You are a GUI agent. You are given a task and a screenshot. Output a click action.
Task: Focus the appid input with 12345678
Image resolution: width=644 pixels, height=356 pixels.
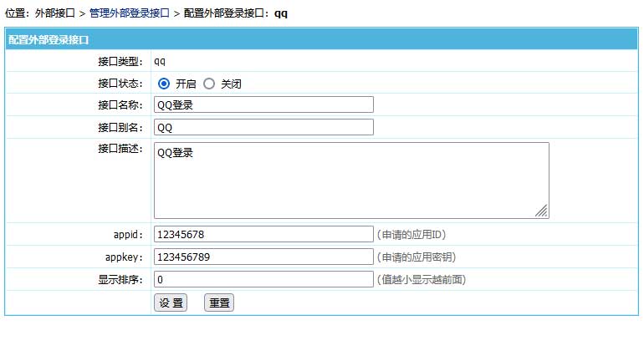point(263,234)
